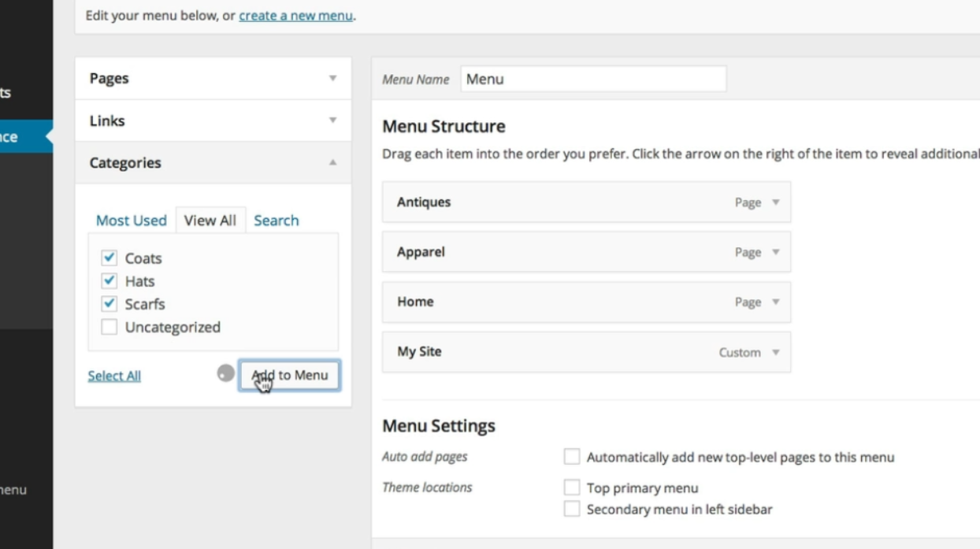Open the Home menu item arrow
The image size is (980, 549).
[x=775, y=302]
